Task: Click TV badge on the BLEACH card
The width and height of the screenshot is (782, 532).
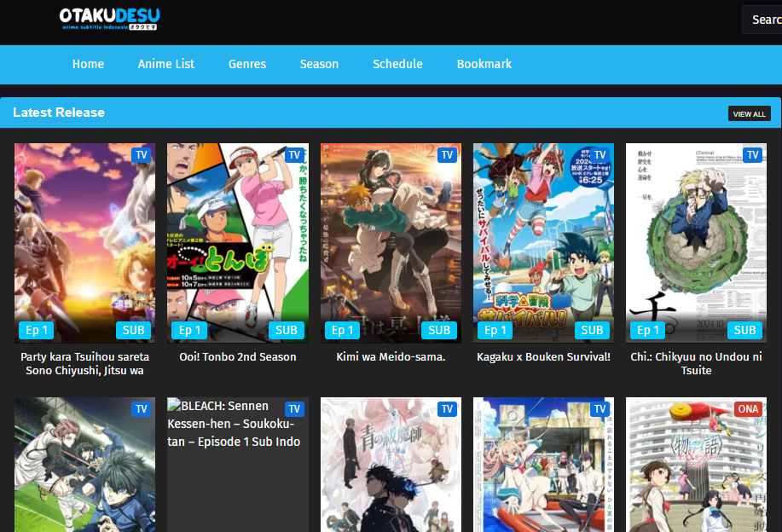Action: point(294,409)
